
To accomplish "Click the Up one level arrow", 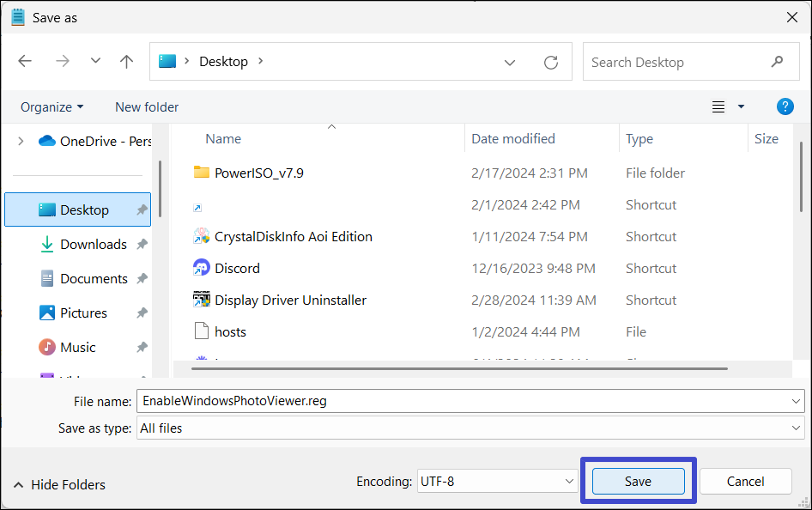I will [127, 62].
